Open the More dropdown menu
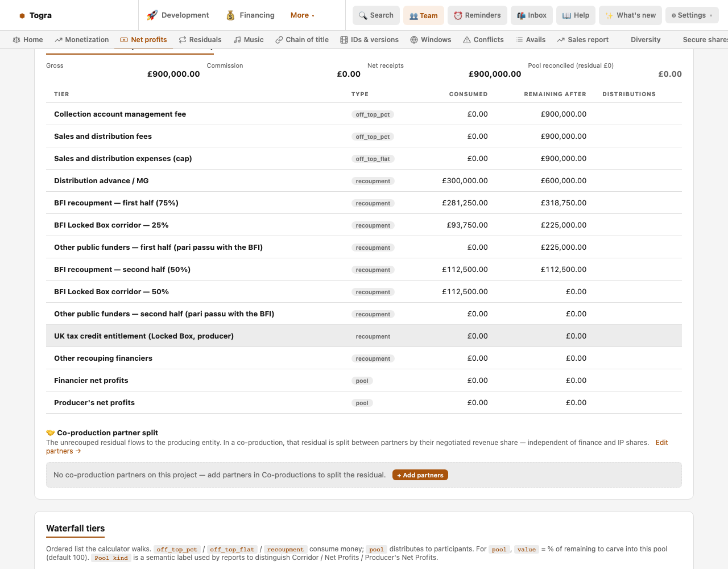Image resolution: width=728 pixels, height=569 pixels. coord(303,15)
